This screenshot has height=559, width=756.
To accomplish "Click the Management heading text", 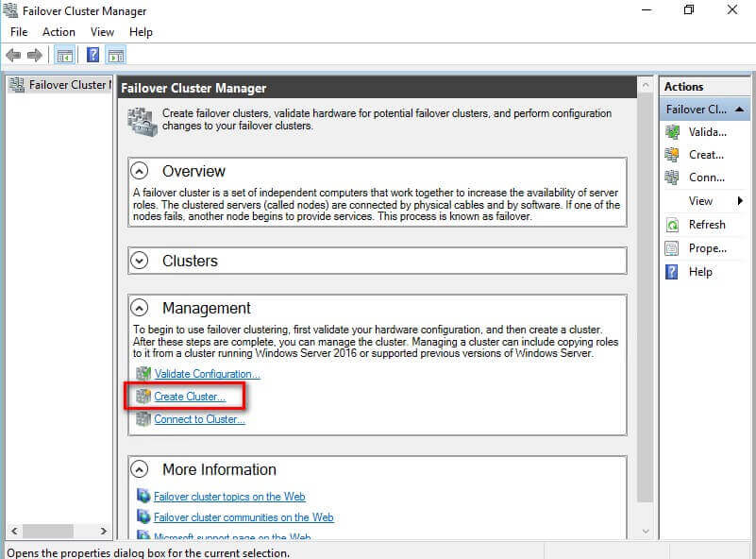I will click(x=207, y=308).
